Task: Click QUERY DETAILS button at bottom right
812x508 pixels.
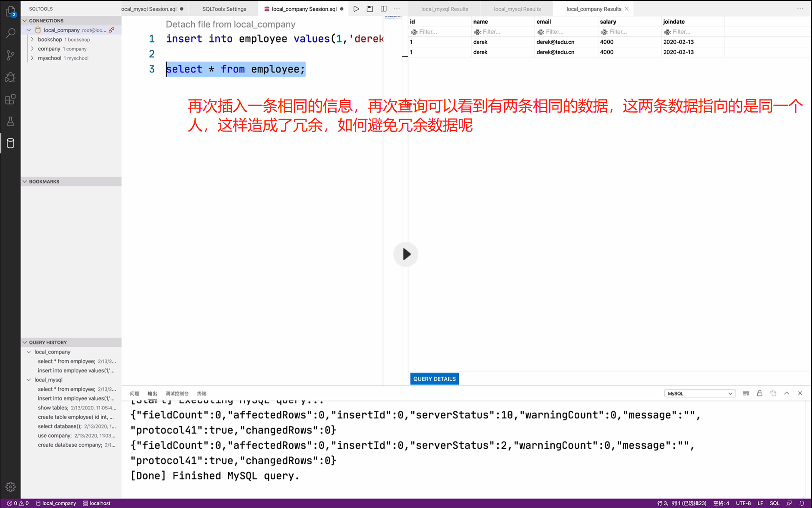Action: click(x=434, y=379)
